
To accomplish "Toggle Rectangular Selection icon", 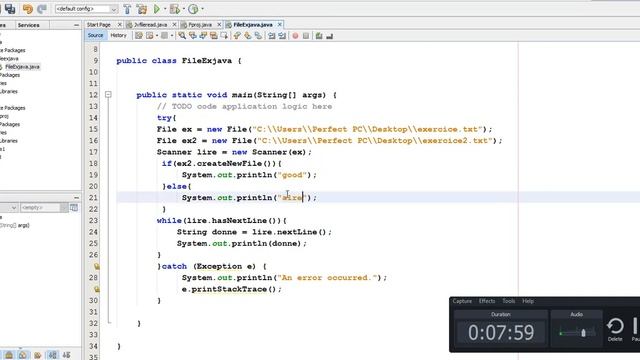I will click(x=224, y=36).
